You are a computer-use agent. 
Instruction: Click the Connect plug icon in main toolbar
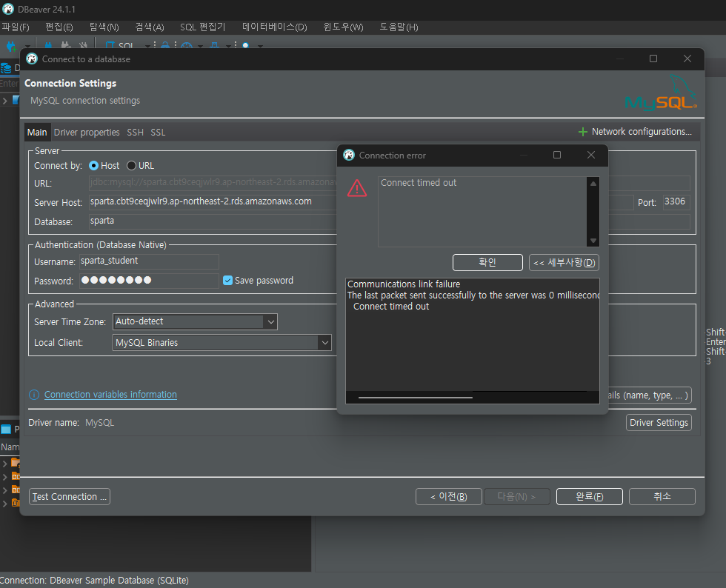pos(48,45)
